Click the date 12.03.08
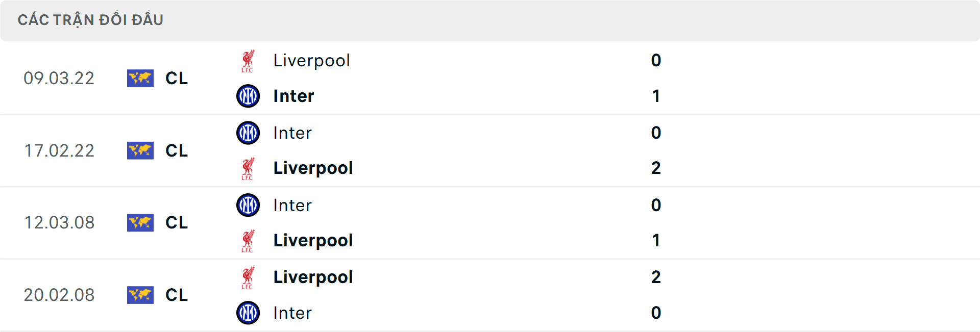 59,223
